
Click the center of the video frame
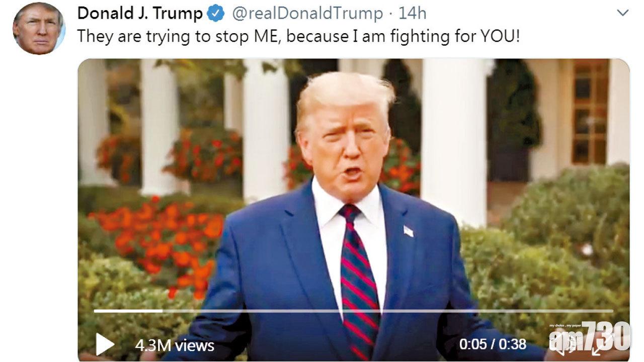(353, 210)
